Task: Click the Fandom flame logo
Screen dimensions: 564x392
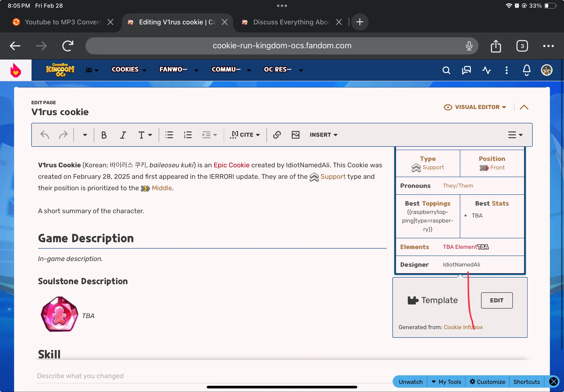Action: tap(15, 70)
